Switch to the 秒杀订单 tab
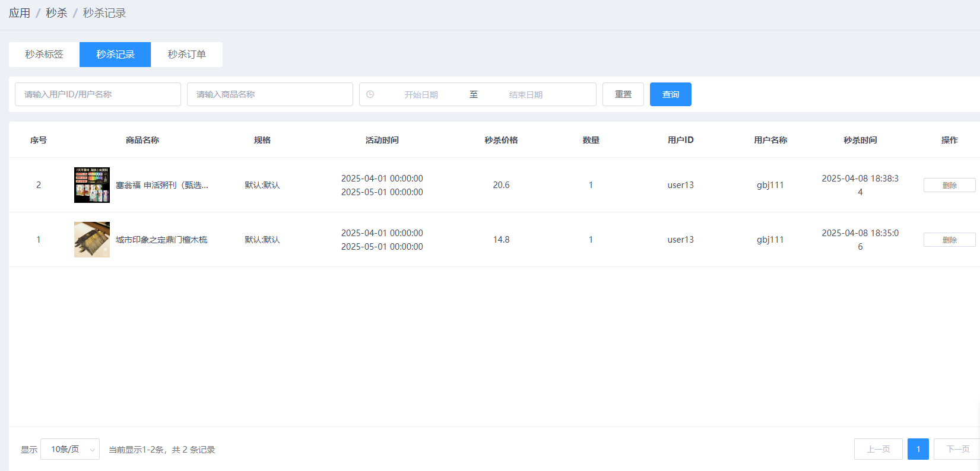Image resolution: width=980 pixels, height=471 pixels. click(x=186, y=55)
